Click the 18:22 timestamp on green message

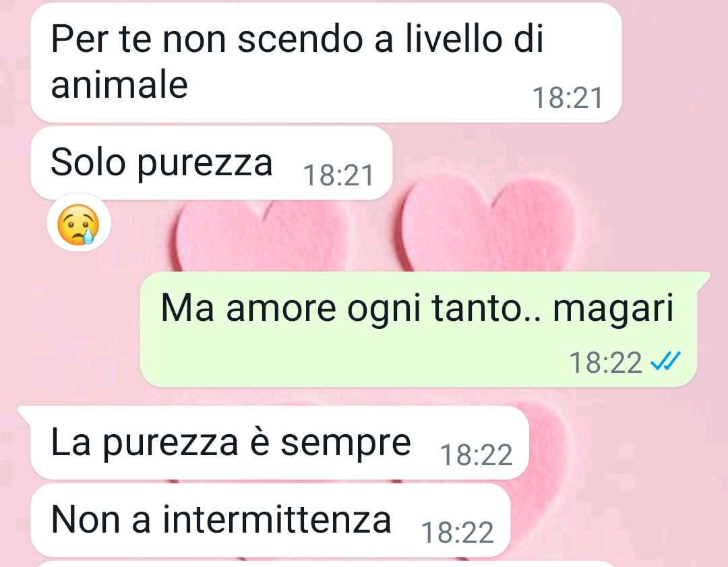point(605,362)
